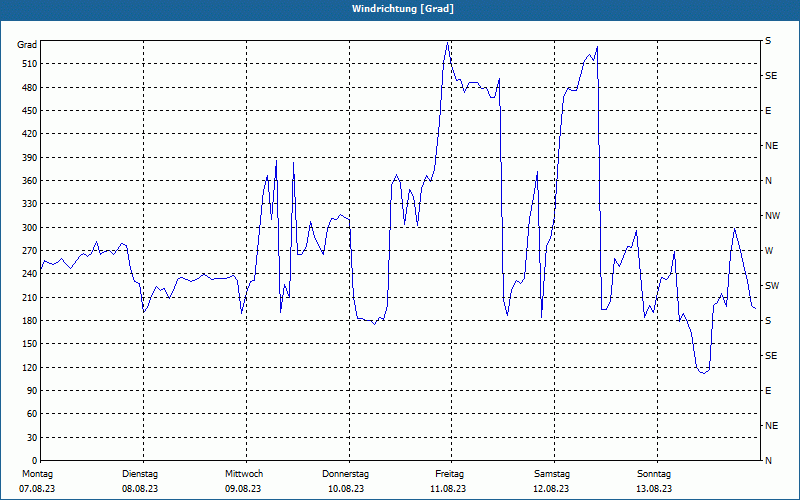Click the date 11.08.23
800x500 pixels.
448,489
